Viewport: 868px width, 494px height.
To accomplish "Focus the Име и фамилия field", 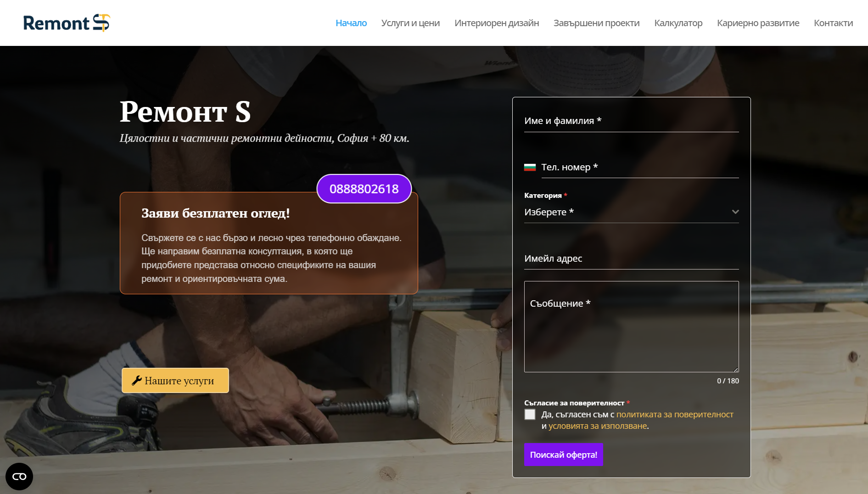I will tap(632, 121).
